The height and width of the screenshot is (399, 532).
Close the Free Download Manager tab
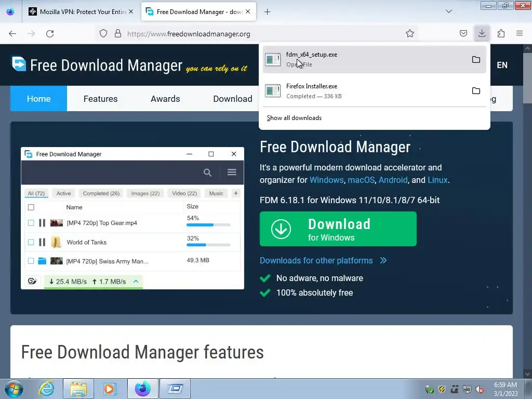(x=248, y=11)
